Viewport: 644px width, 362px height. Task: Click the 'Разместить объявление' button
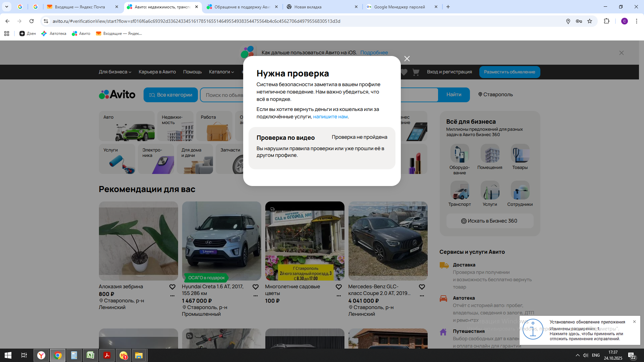click(x=509, y=72)
